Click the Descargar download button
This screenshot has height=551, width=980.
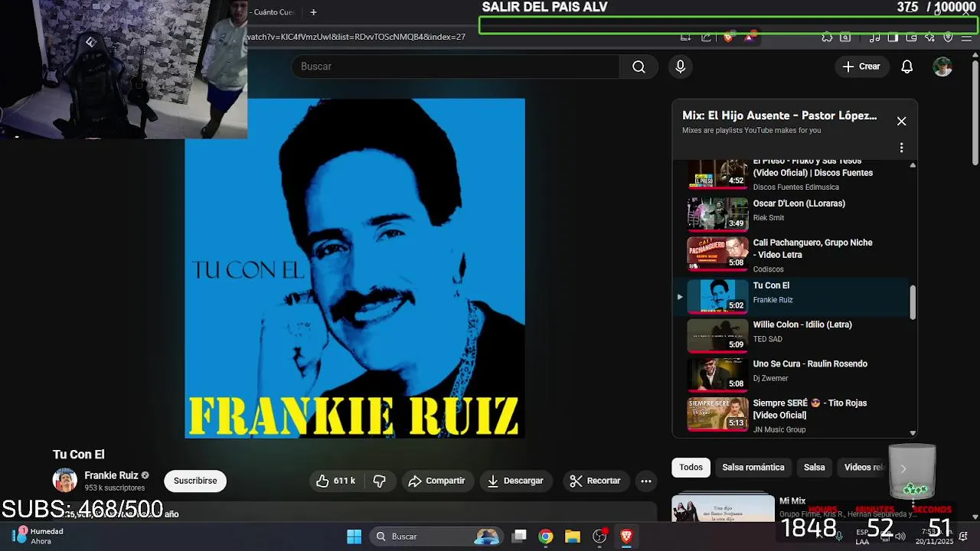[516, 481]
